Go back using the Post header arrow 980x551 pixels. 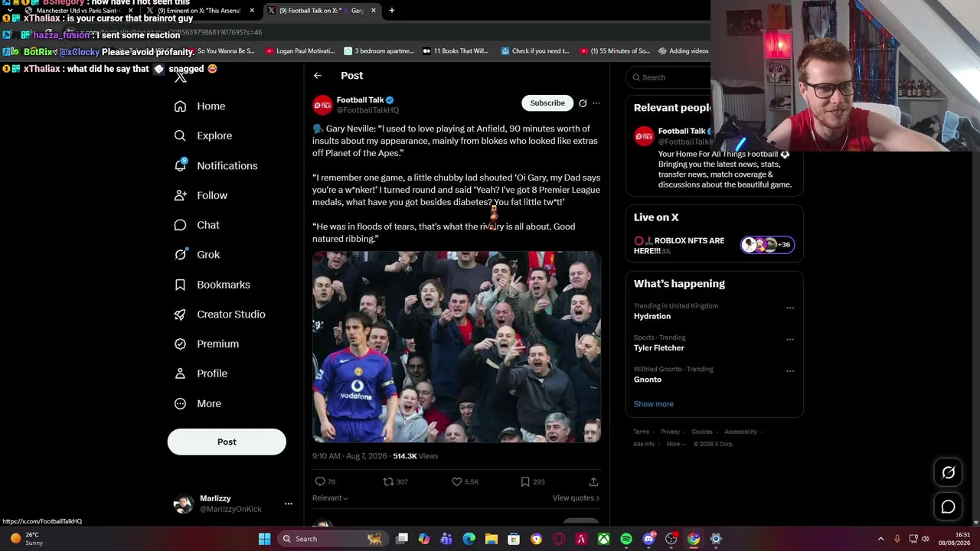tap(318, 76)
